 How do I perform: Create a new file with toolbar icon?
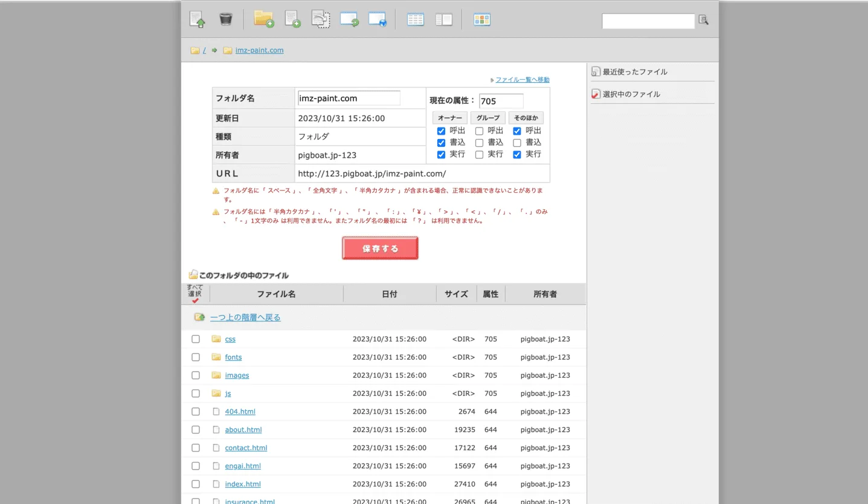[292, 19]
